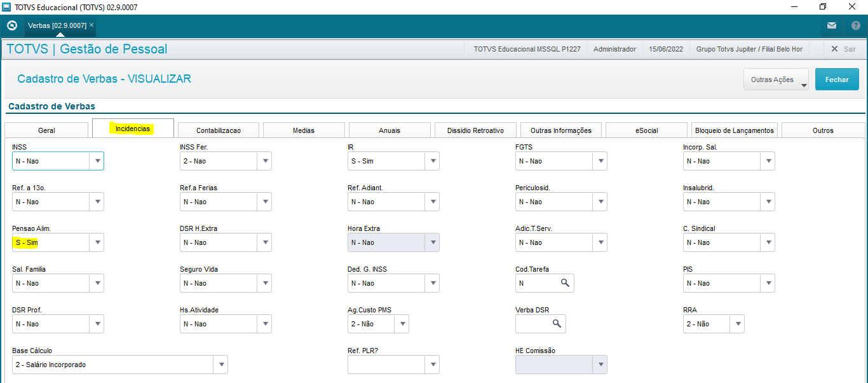Select the Incidencias tab
The width and height of the screenshot is (868, 383).
point(133,128)
